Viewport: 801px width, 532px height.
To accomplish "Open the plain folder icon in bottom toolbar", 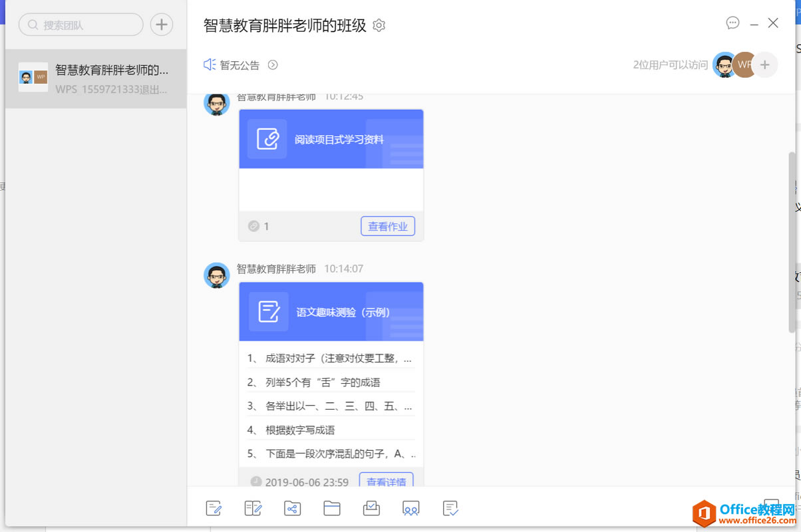I will tap(332, 509).
